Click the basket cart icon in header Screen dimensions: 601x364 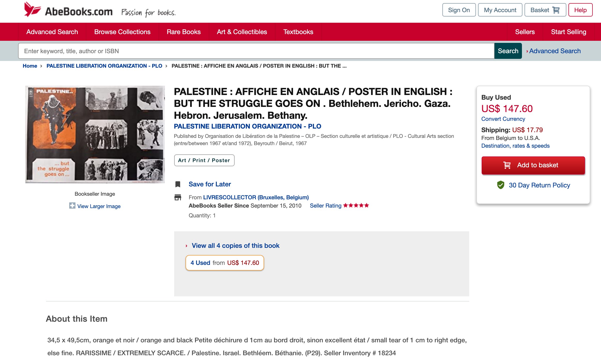pyautogui.click(x=556, y=10)
